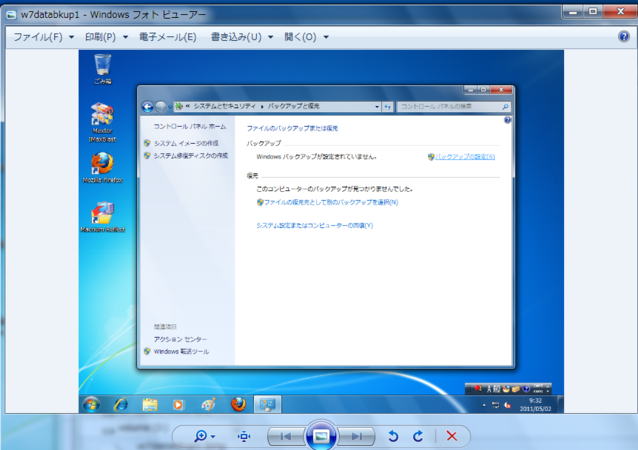Go to the previous photo
The image size is (638, 450).
point(286,437)
